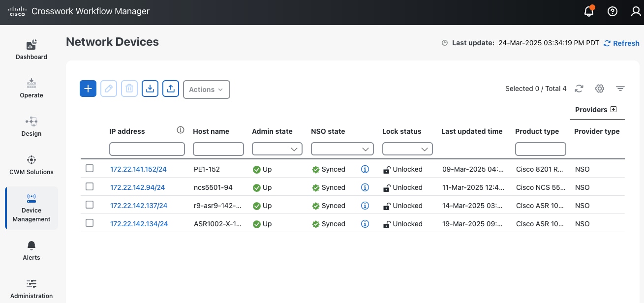
Task: Click Cisco NCS 55 product type cell
Action: tap(540, 187)
